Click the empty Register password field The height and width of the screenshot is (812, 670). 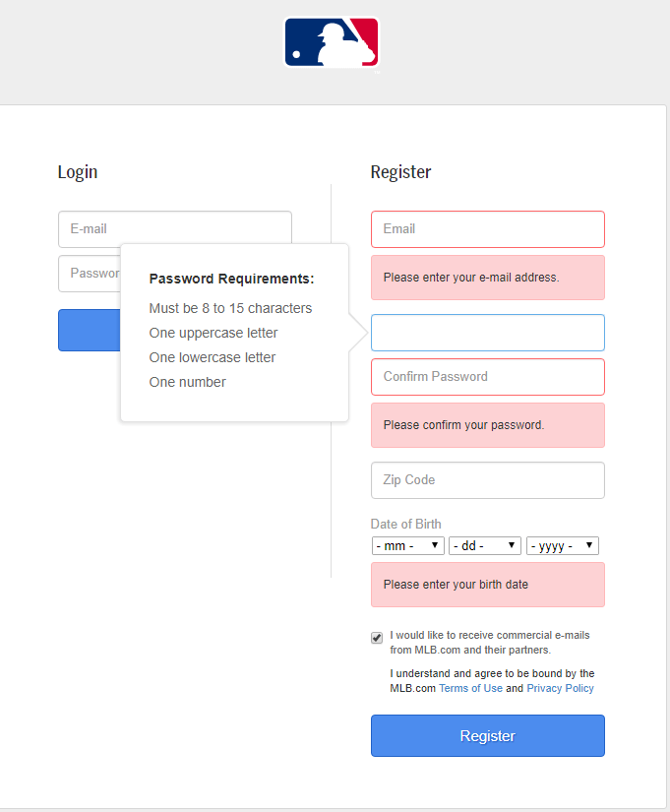487,333
